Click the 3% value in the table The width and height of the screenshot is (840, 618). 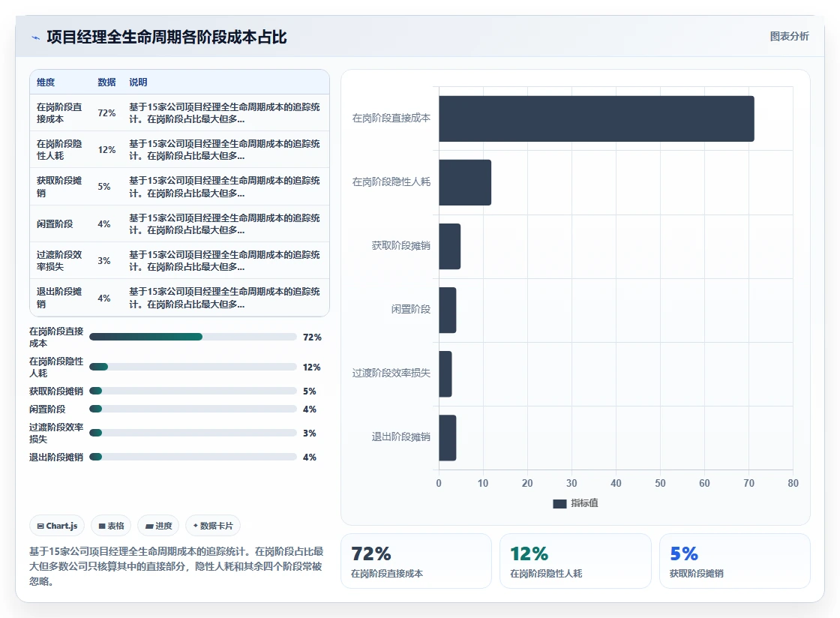104,261
